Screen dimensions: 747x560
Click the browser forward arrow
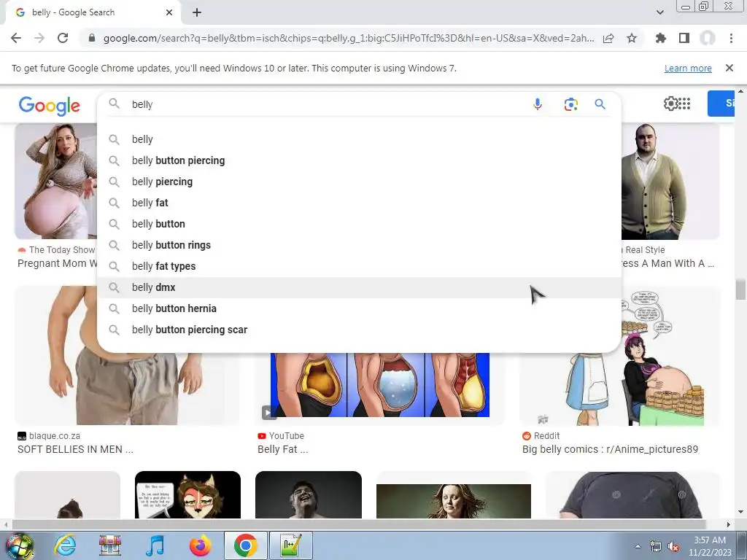pos(39,38)
